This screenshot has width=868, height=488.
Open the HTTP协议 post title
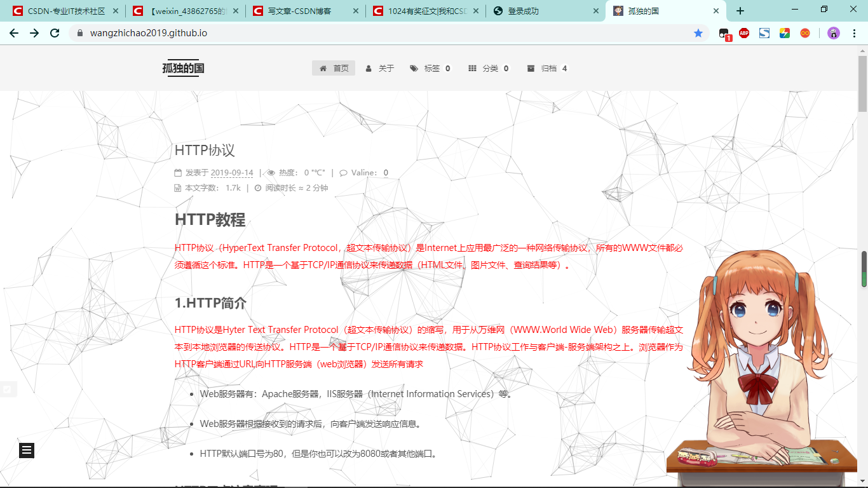click(205, 150)
